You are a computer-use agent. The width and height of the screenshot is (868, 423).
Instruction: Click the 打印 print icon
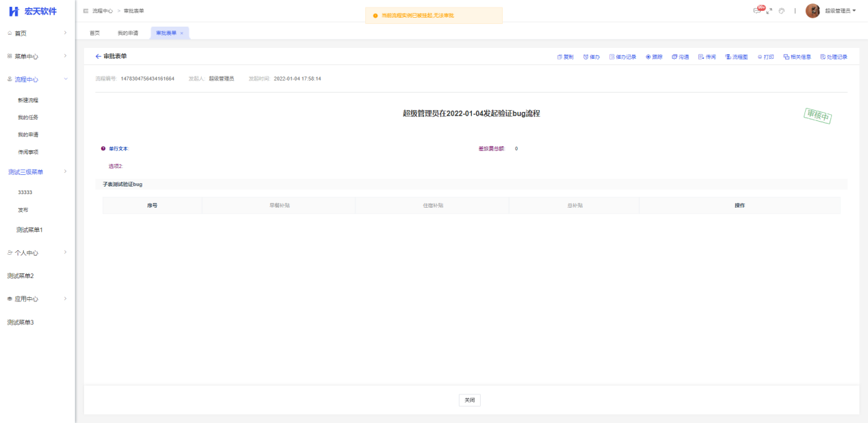pos(760,57)
